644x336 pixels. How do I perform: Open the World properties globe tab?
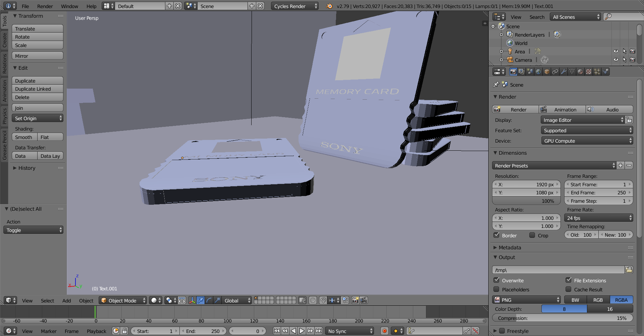(538, 71)
